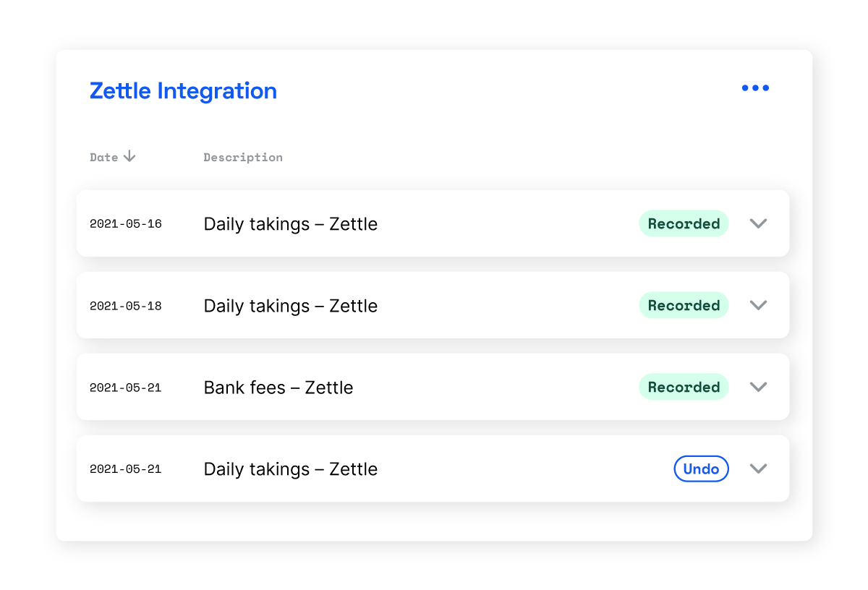Image resolution: width=868 pixels, height=590 pixels.
Task: Click Daily takings – Zettle text dated 2021-05-18
Action: point(291,306)
